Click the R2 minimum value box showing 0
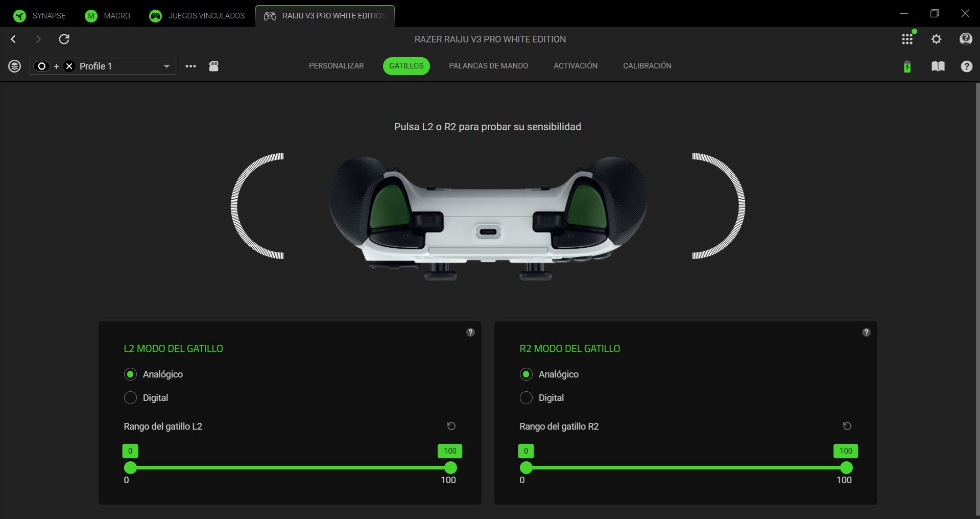 pos(525,451)
